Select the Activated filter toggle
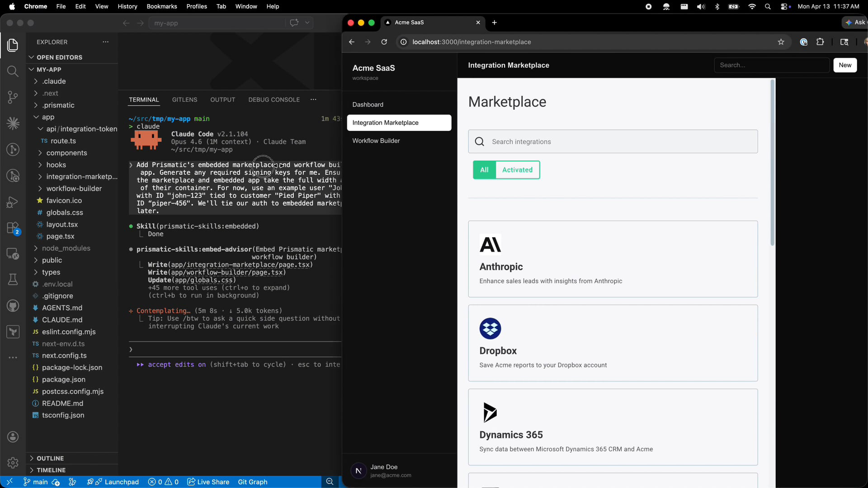Screen dimensions: 868x488 pos(517,170)
